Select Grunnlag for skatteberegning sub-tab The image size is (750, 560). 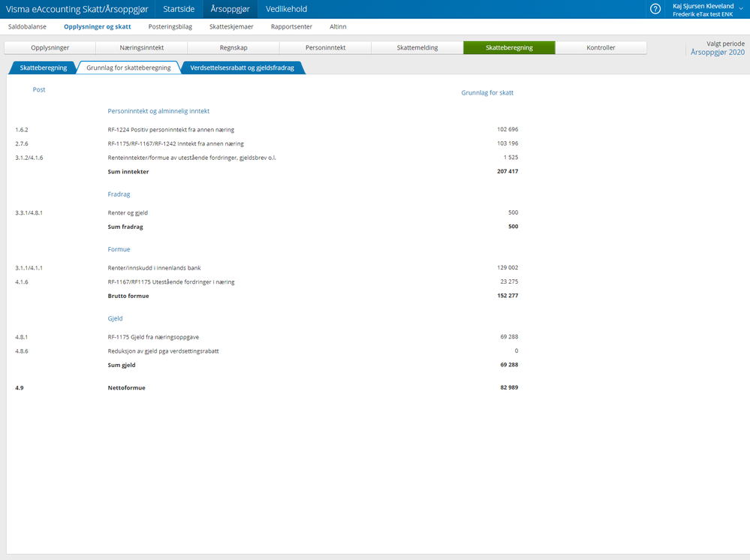(x=128, y=68)
